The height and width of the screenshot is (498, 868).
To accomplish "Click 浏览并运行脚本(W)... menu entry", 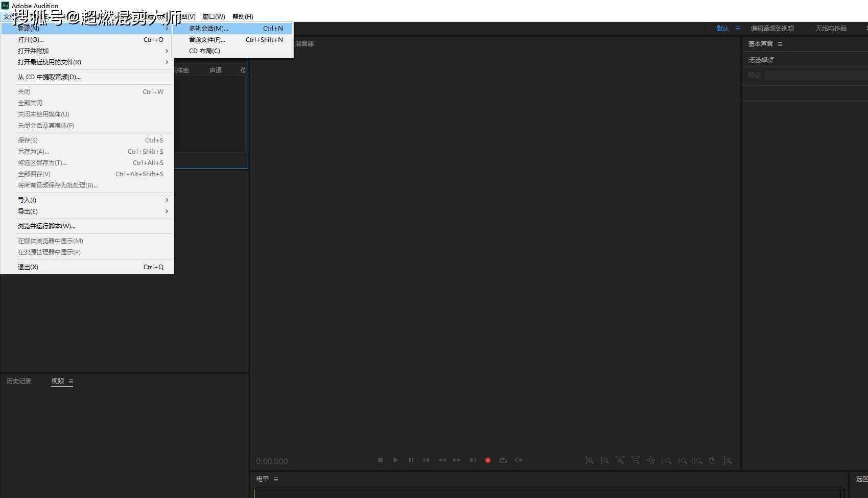I will [87, 226].
